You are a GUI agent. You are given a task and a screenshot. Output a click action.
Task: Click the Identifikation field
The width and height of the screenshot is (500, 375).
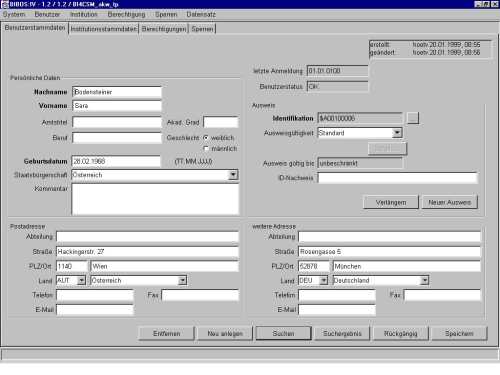(360, 118)
